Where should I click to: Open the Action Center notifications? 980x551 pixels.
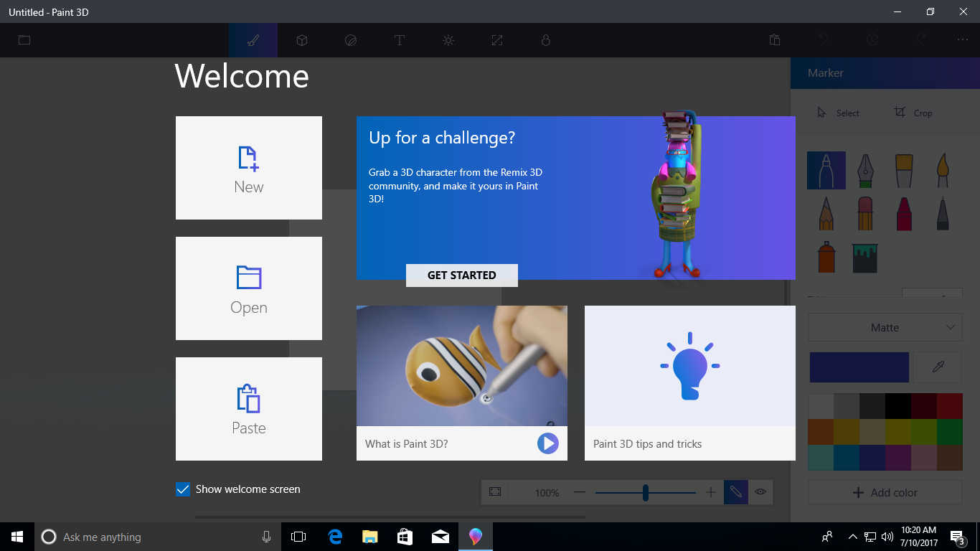[x=957, y=537]
